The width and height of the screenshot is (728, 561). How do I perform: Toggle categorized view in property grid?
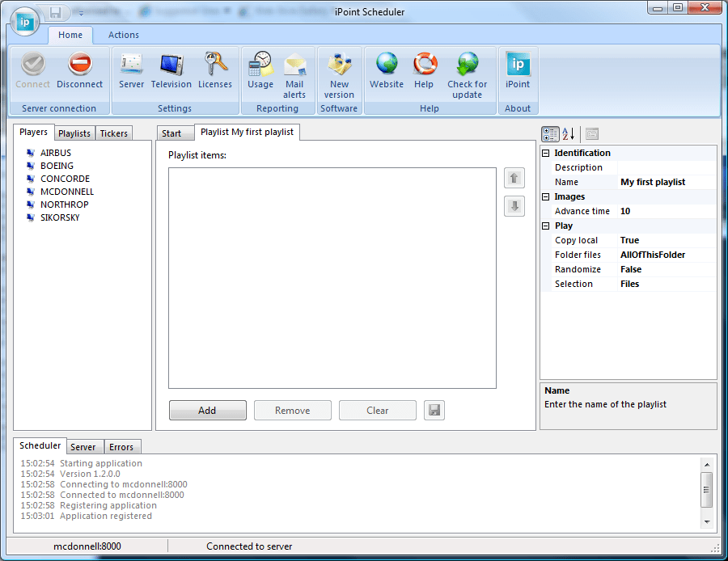[549, 134]
